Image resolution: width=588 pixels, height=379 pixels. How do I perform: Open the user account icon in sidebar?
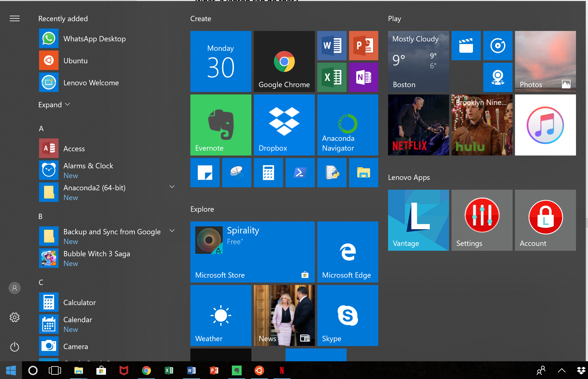[14, 288]
